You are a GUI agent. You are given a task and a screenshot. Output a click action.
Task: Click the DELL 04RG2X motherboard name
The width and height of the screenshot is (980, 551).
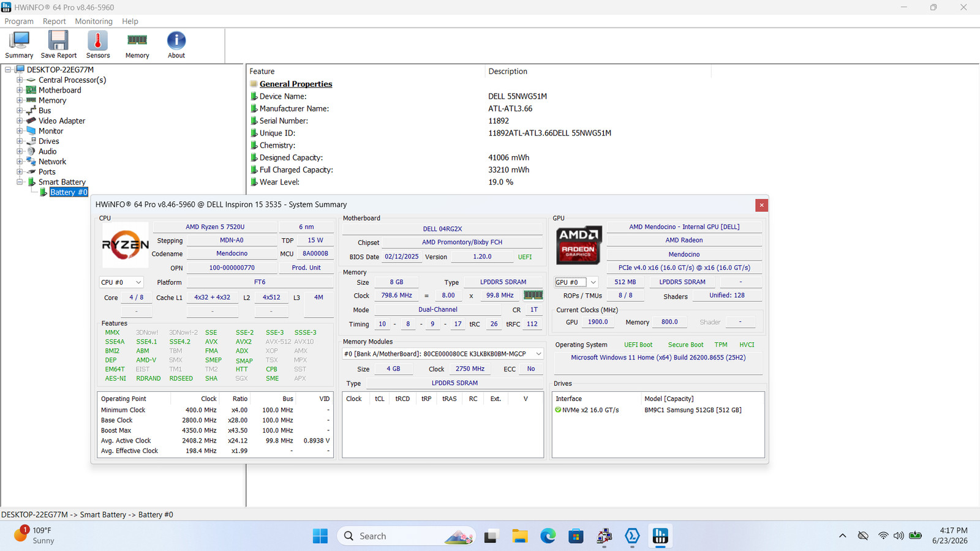click(442, 229)
